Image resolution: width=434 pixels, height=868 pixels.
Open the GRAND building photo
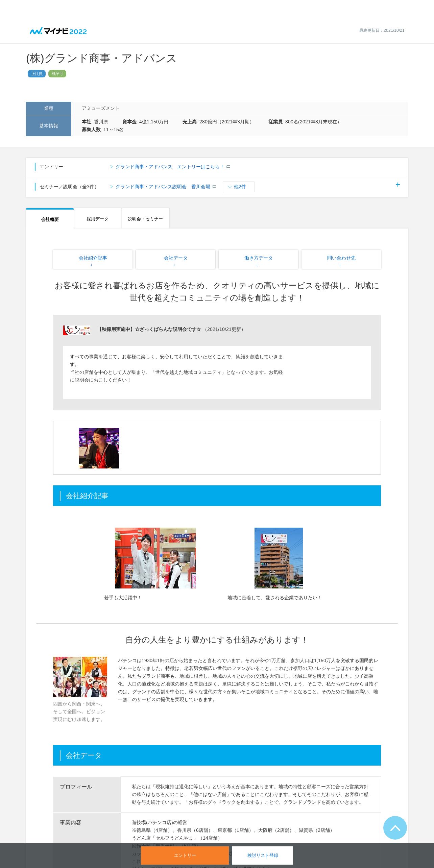279,558
